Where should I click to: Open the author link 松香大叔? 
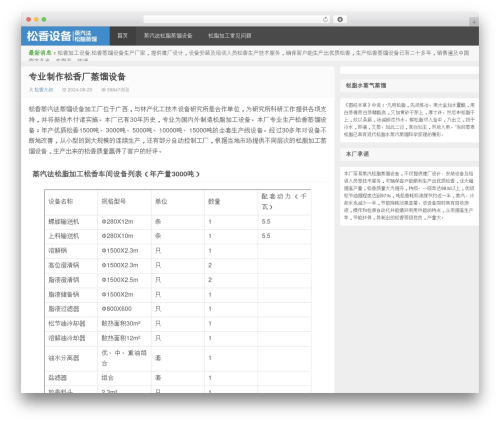pyautogui.click(x=44, y=90)
